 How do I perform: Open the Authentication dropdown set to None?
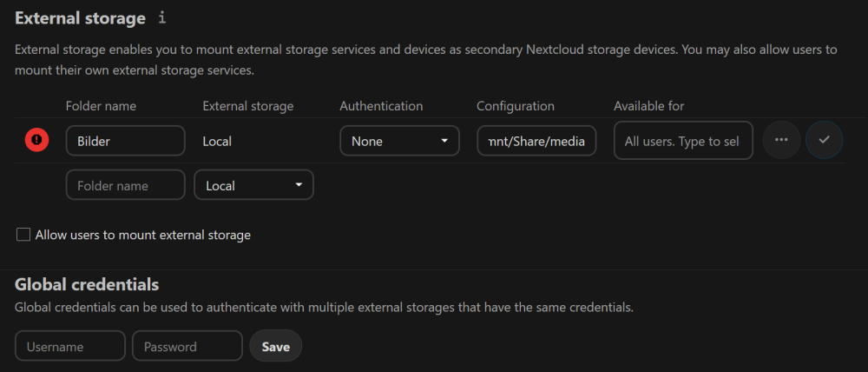(399, 141)
